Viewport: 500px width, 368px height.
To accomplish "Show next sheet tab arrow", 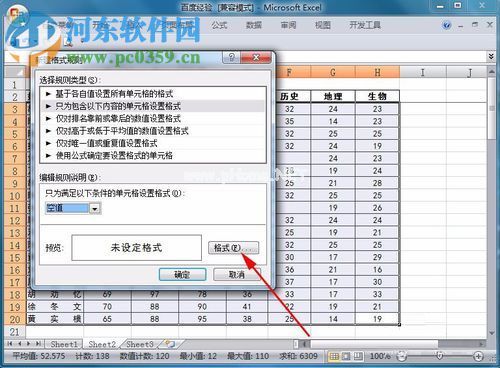I will pos(29,344).
